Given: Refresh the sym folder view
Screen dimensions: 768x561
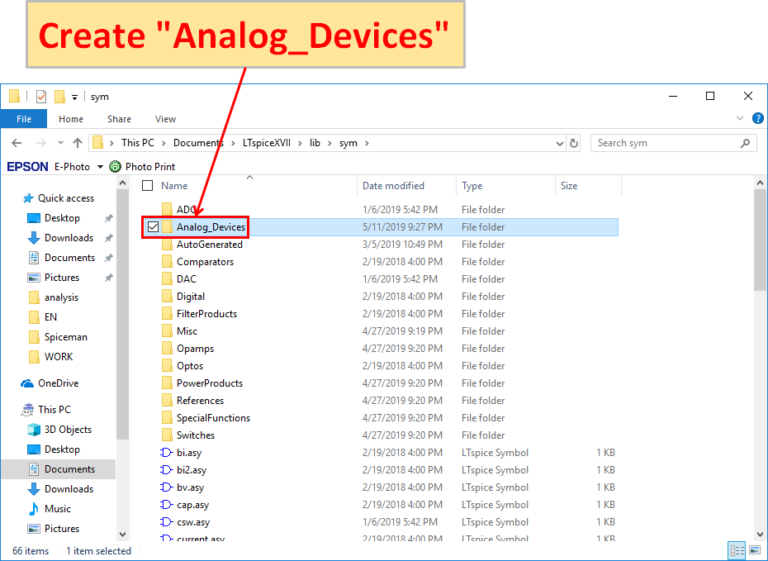Looking at the screenshot, I should pyautogui.click(x=573, y=143).
